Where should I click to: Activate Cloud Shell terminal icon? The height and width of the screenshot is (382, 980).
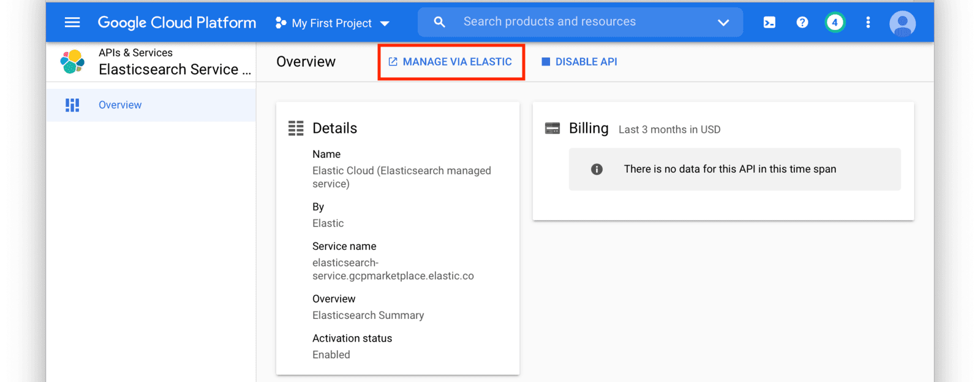click(769, 23)
